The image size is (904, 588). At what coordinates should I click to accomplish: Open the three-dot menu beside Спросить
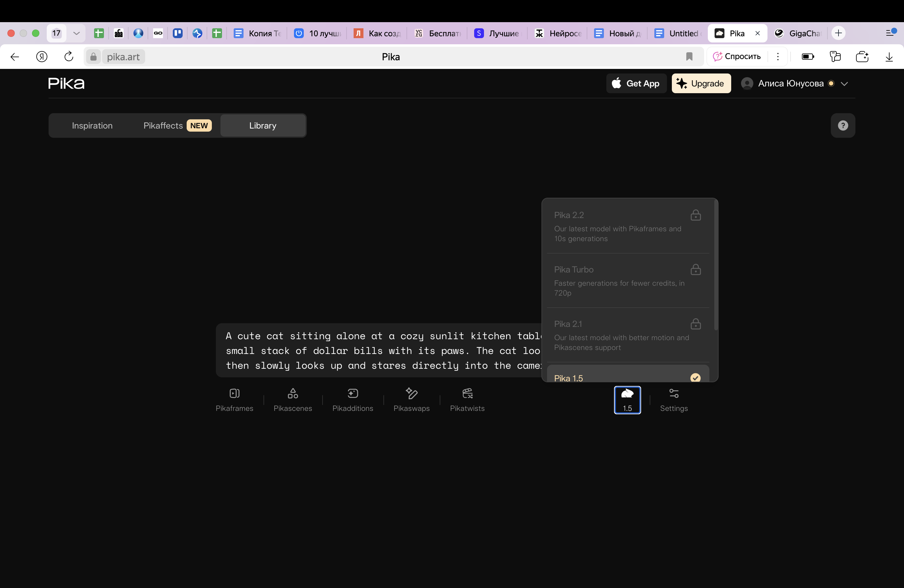(x=778, y=56)
